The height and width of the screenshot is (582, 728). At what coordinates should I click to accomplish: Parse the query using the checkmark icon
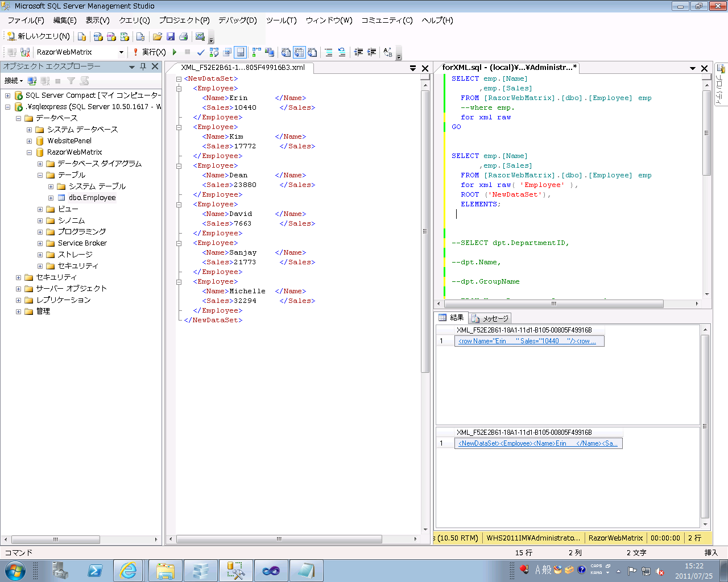[x=201, y=52]
